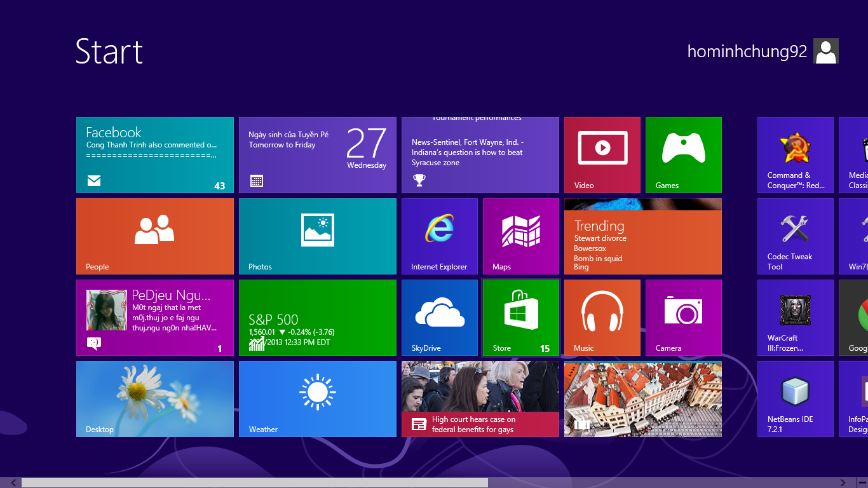Open the Weather app
868x488 pixels.
(x=317, y=398)
